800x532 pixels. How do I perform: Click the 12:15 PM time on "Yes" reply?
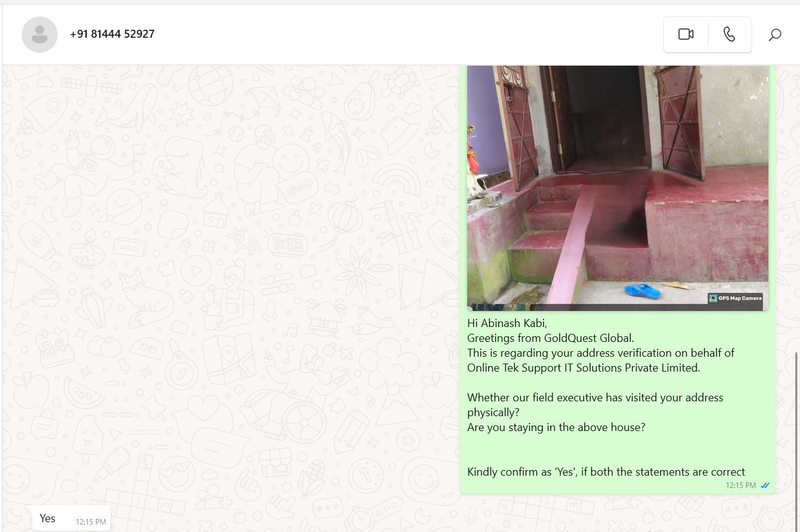pyautogui.click(x=90, y=522)
